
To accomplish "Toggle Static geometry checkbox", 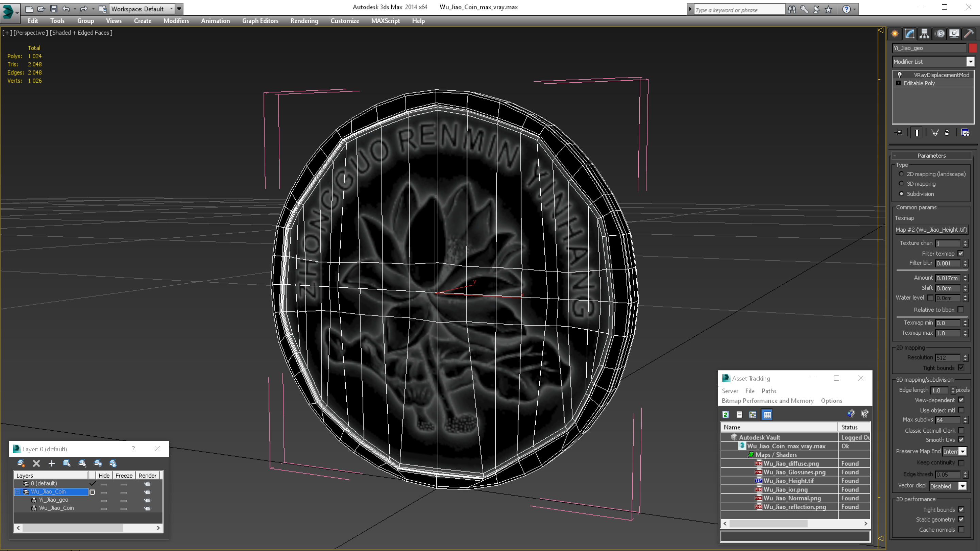I will 961,519.
